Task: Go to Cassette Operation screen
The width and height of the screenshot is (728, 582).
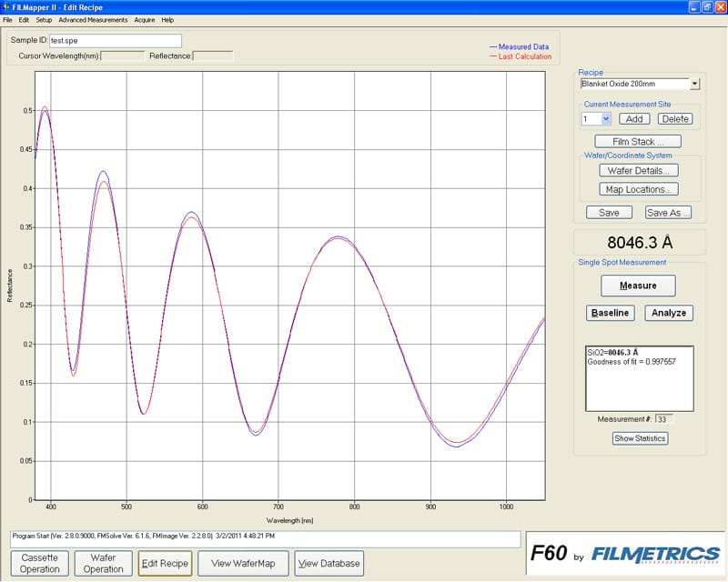Action: pos(40,563)
